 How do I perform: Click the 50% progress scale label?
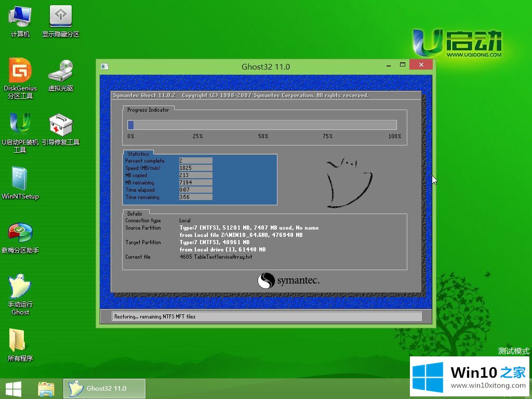[263, 136]
